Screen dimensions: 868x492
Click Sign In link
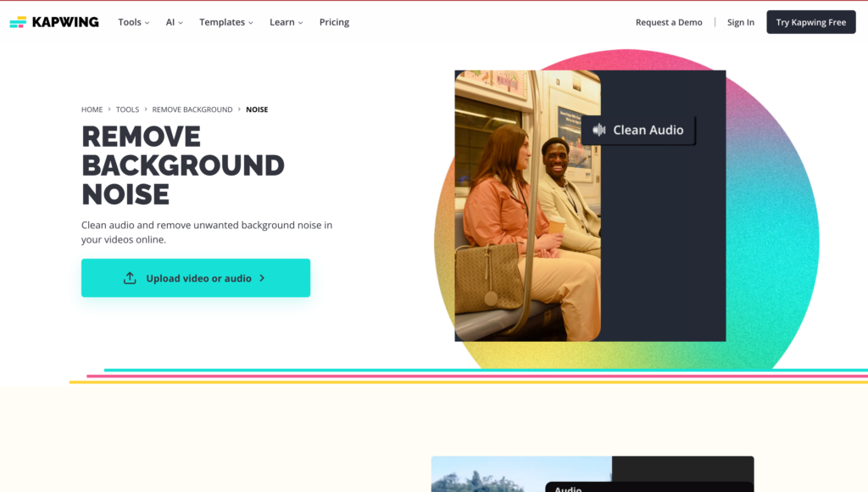coord(740,22)
